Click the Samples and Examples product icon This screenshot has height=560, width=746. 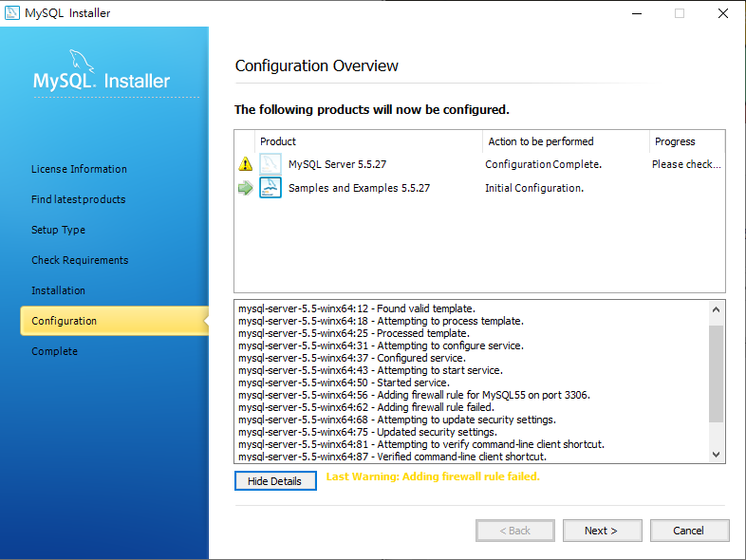(x=270, y=188)
